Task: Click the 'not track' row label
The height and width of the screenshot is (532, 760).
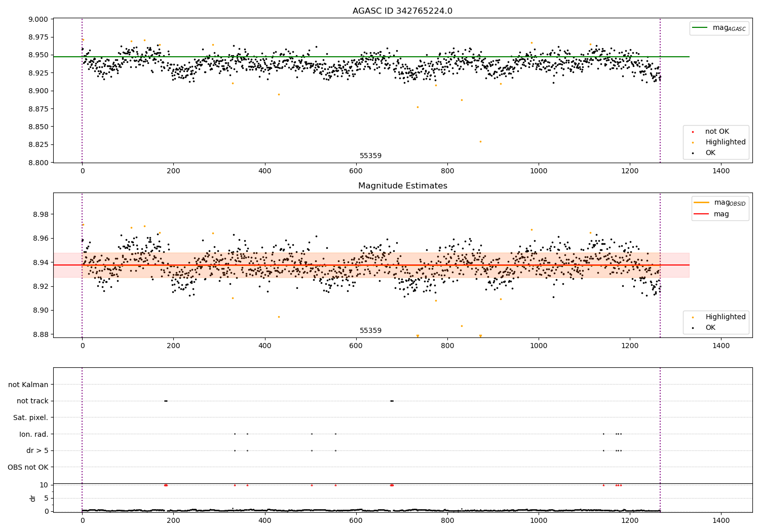Action: tap(32, 401)
